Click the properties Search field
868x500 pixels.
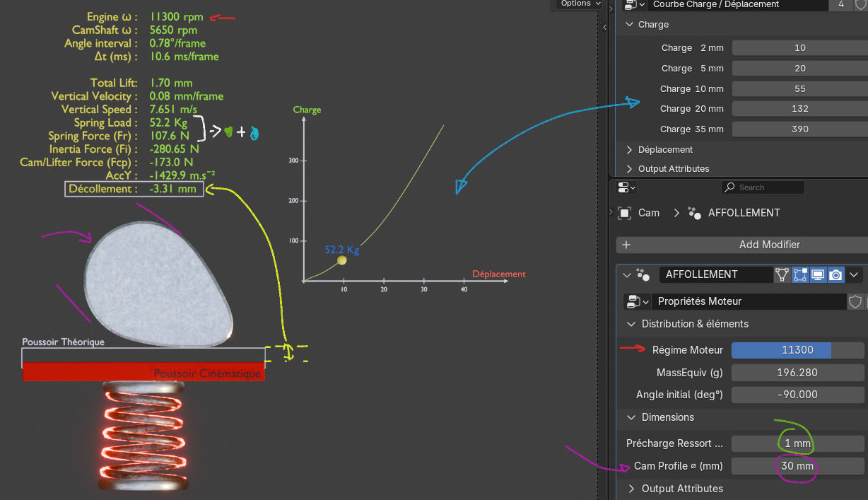point(763,187)
